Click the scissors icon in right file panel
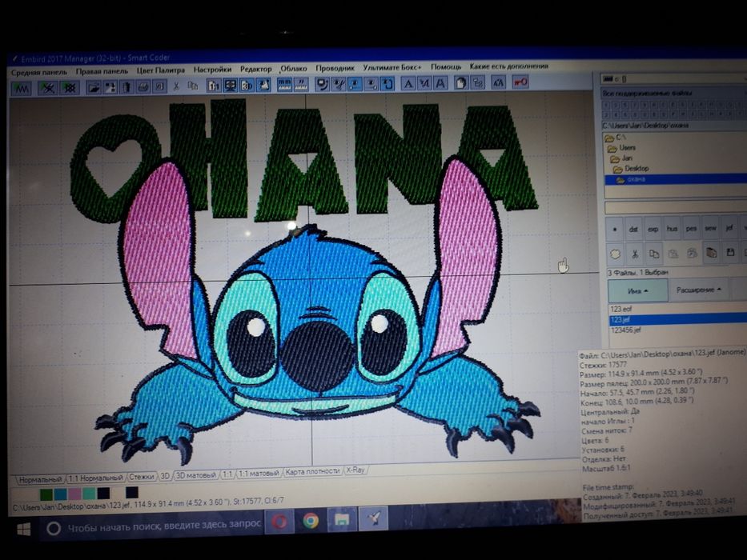 [x=635, y=254]
